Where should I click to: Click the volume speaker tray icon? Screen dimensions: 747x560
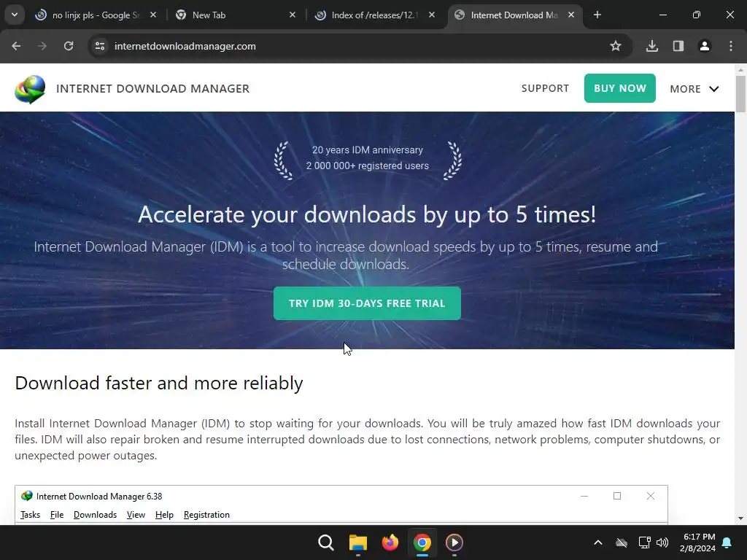click(x=662, y=542)
